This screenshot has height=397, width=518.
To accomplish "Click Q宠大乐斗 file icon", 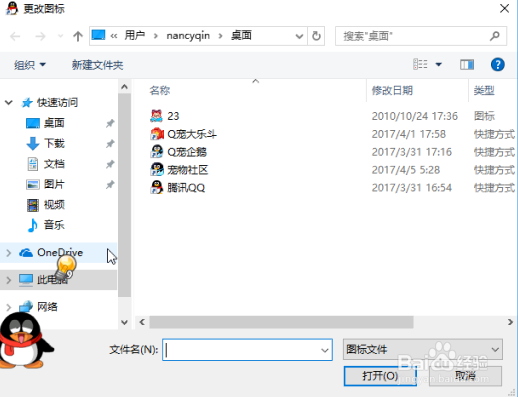I will coord(157,134).
